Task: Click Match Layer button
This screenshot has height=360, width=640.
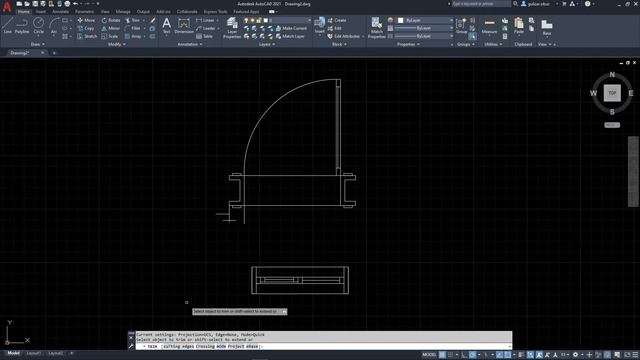Action: point(290,36)
